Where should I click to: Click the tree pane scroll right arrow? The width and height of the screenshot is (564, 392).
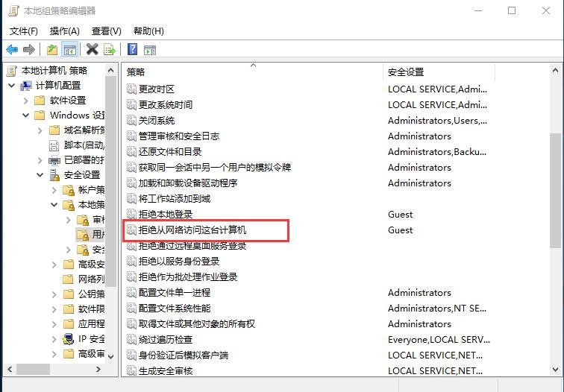(x=98, y=369)
